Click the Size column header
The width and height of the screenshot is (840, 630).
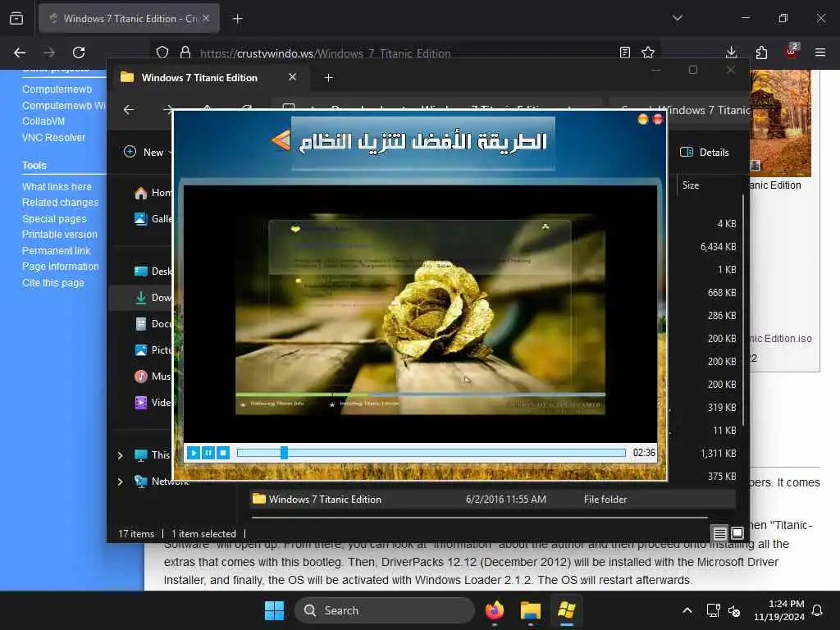tap(691, 185)
